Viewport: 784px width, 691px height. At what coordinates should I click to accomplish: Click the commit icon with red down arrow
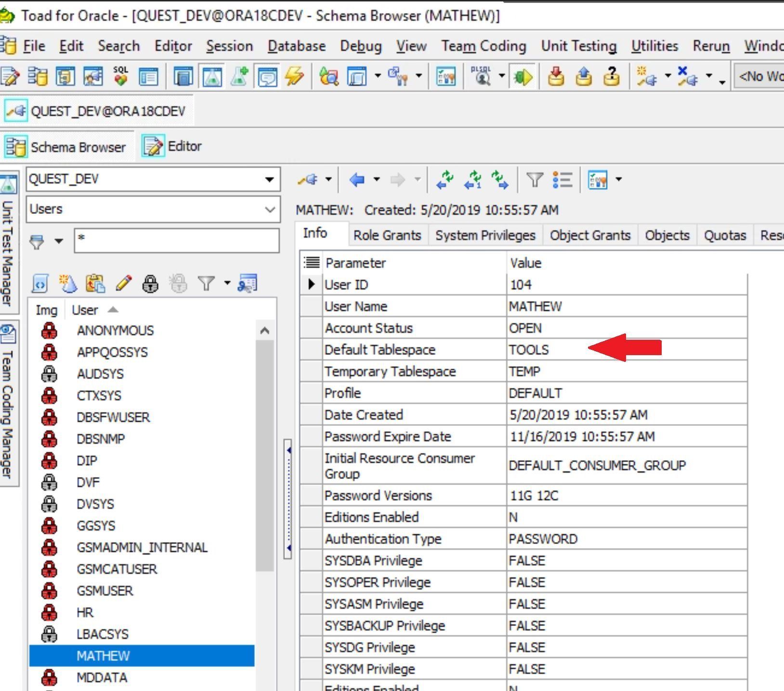(x=556, y=76)
